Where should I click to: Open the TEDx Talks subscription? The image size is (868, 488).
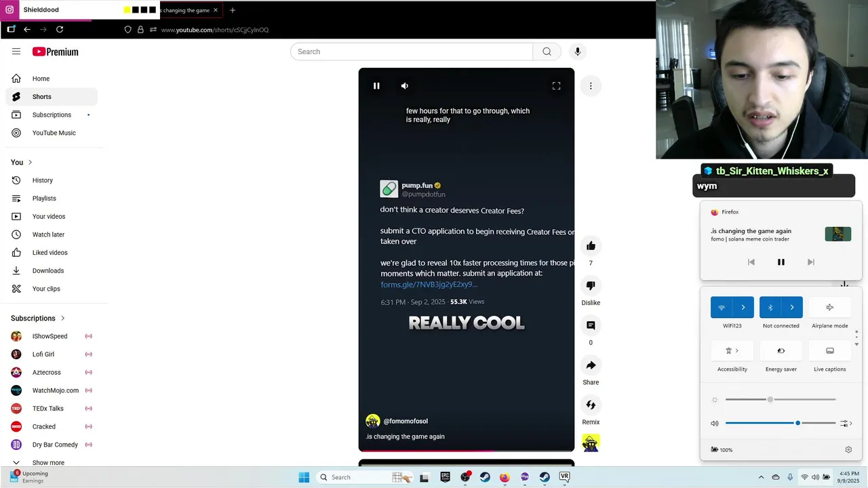point(52,409)
